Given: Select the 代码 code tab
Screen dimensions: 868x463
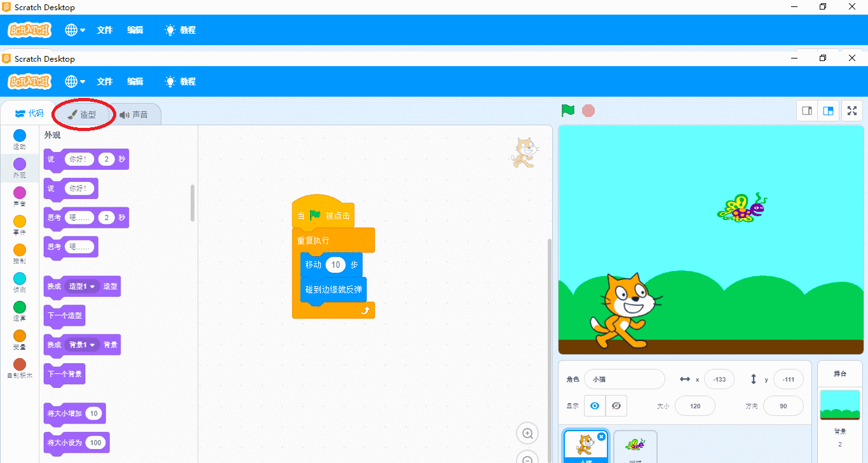Looking at the screenshot, I should [29, 113].
